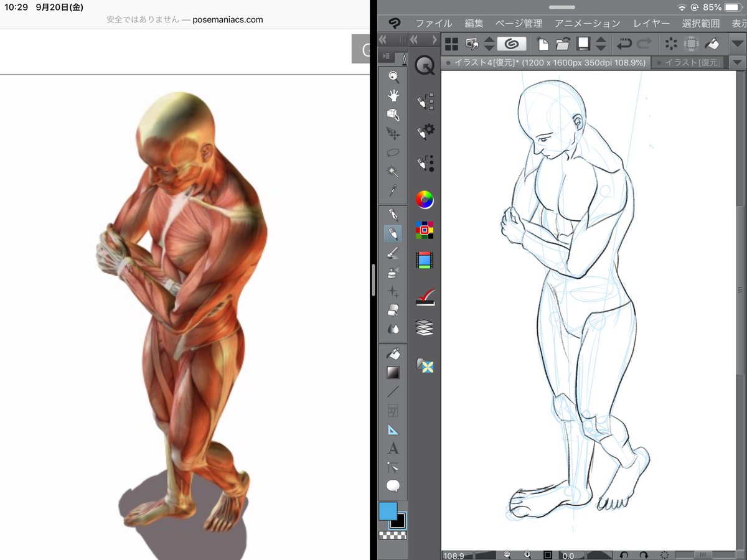Image resolution: width=747 pixels, height=560 pixels.
Task: Zoom out canvas with minus magnifier
Action: coord(508,554)
